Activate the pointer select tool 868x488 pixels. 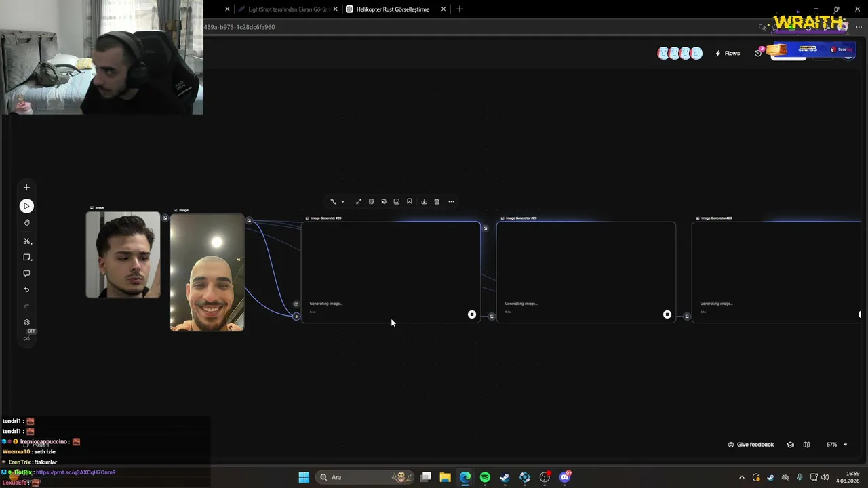click(26, 206)
